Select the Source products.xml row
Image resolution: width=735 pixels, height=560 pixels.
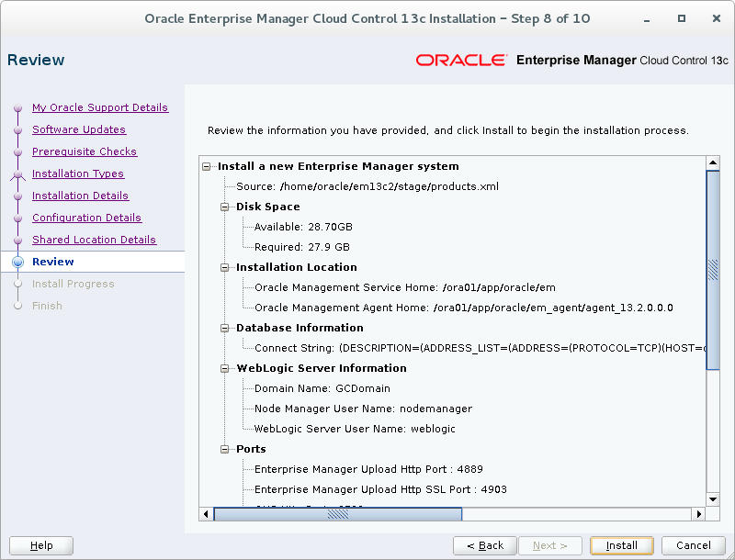point(367,186)
